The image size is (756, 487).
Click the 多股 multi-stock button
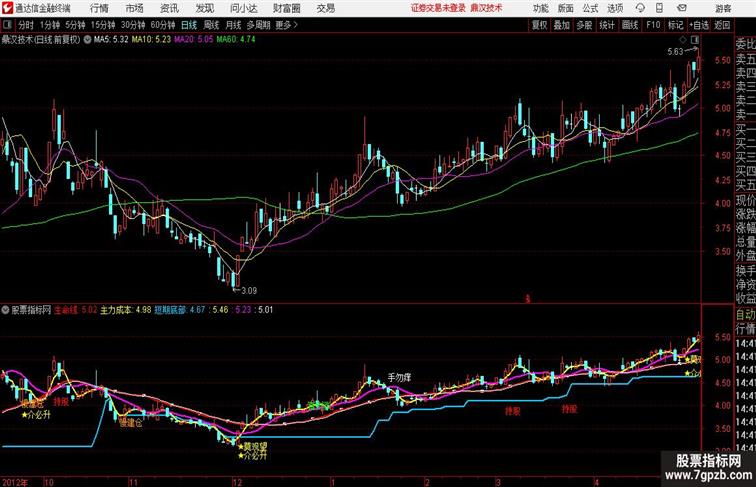pos(584,25)
